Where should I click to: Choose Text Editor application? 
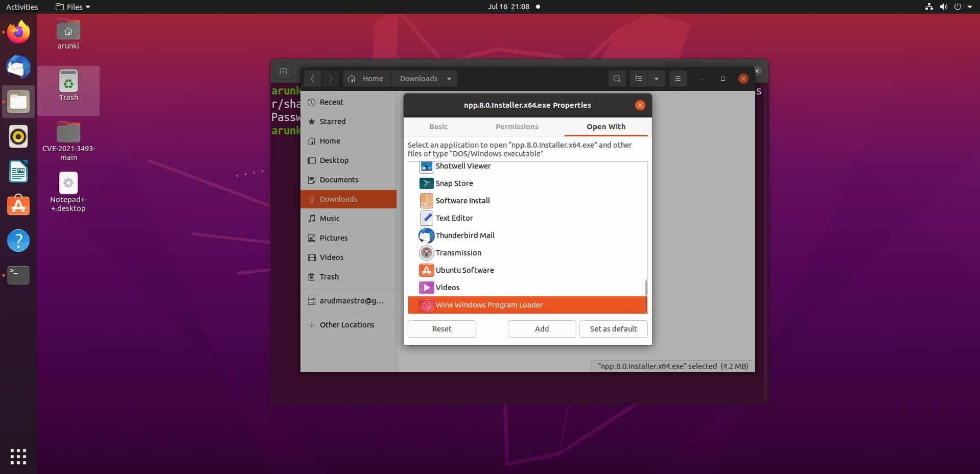(x=527, y=218)
